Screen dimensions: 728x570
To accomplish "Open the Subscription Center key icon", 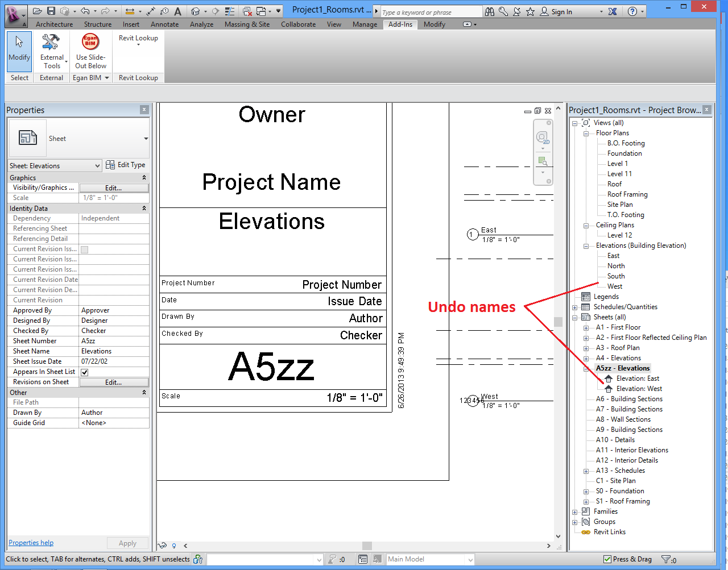I will click(503, 11).
